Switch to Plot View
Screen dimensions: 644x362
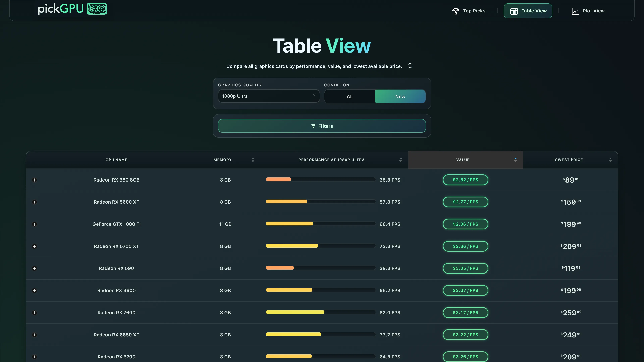(588, 11)
